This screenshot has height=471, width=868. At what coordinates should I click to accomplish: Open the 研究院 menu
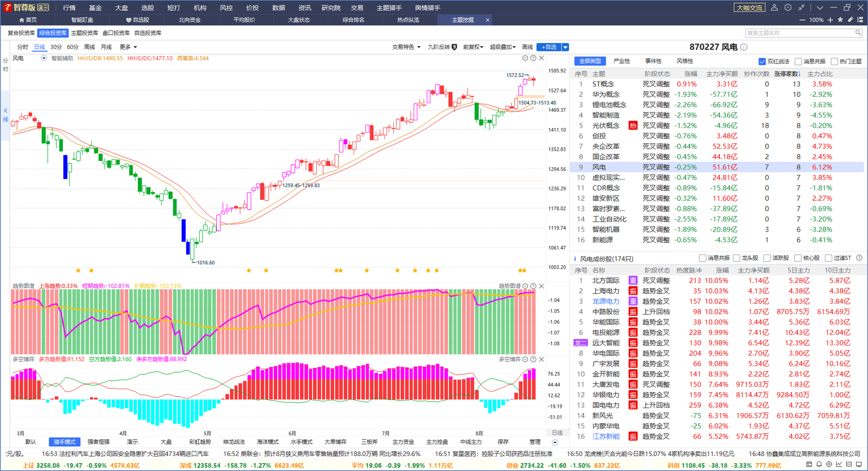331,8
